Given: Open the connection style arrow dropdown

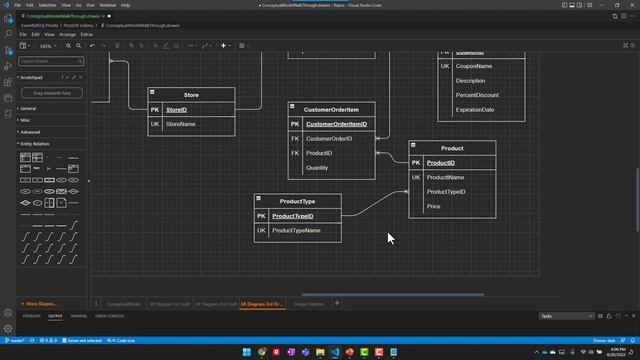Looking at the screenshot, I should coord(192,46).
